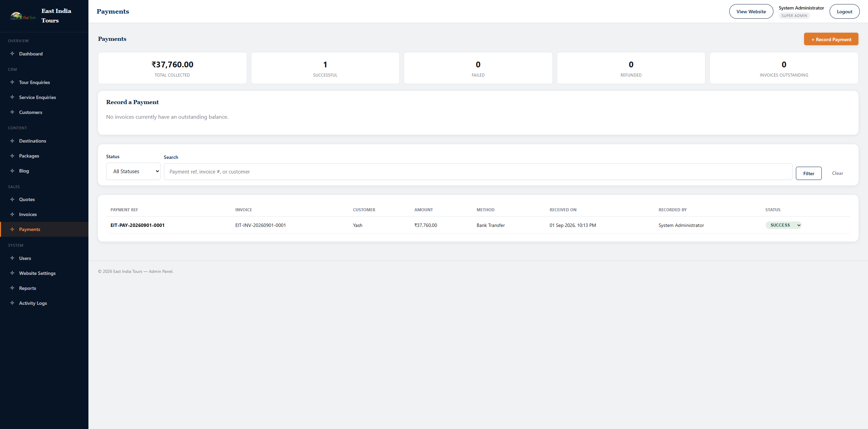The height and width of the screenshot is (429, 868).
Task: Click the RECEIVED ON column header
Action: click(563, 210)
